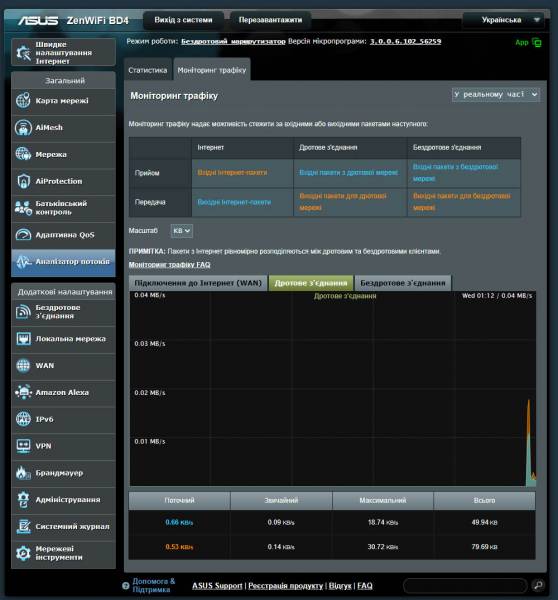Click the VPN monitor icon
Screen dimensions: 558x600
pyautogui.click(x=23, y=446)
